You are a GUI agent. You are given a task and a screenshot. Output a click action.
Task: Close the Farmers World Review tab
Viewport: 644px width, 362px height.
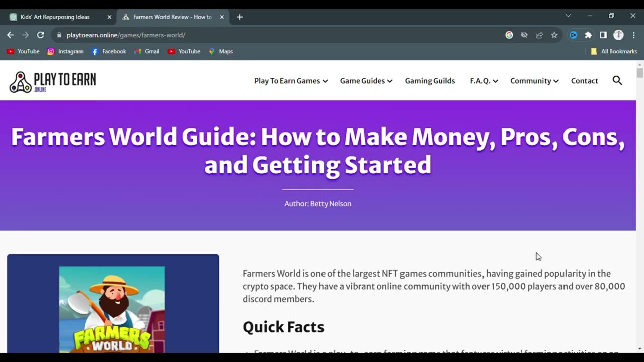coord(222,17)
